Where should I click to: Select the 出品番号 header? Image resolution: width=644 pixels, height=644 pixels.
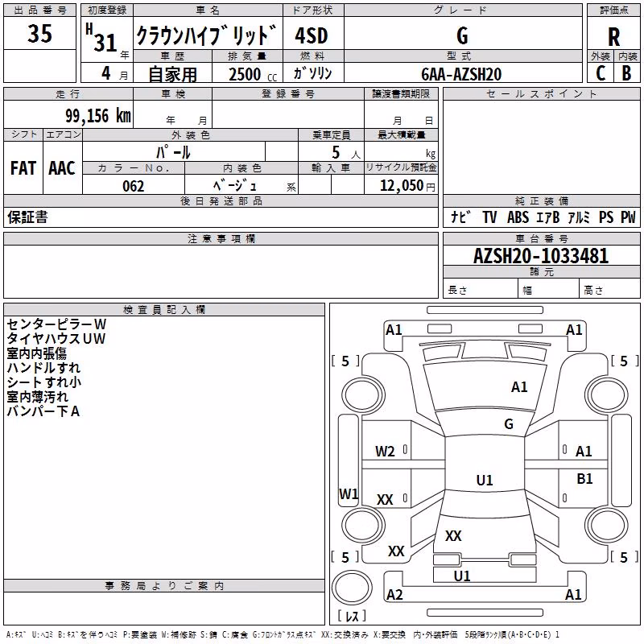click(39, 10)
